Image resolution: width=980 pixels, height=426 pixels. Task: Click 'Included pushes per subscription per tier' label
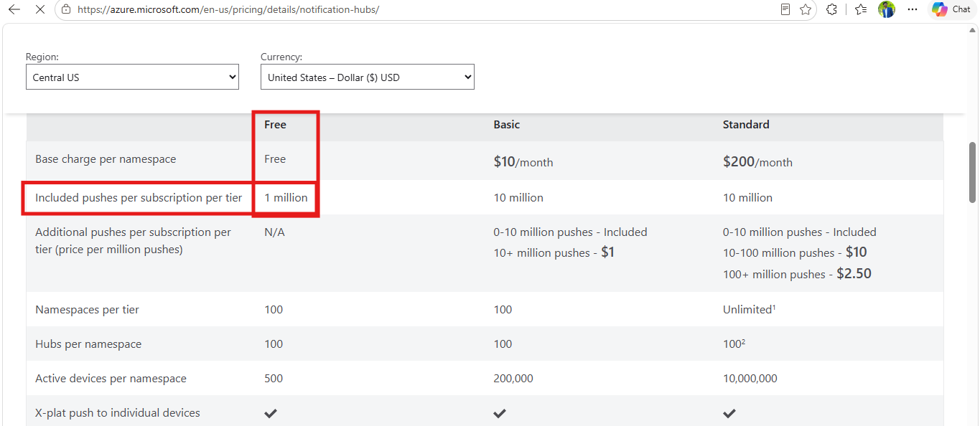click(139, 198)
